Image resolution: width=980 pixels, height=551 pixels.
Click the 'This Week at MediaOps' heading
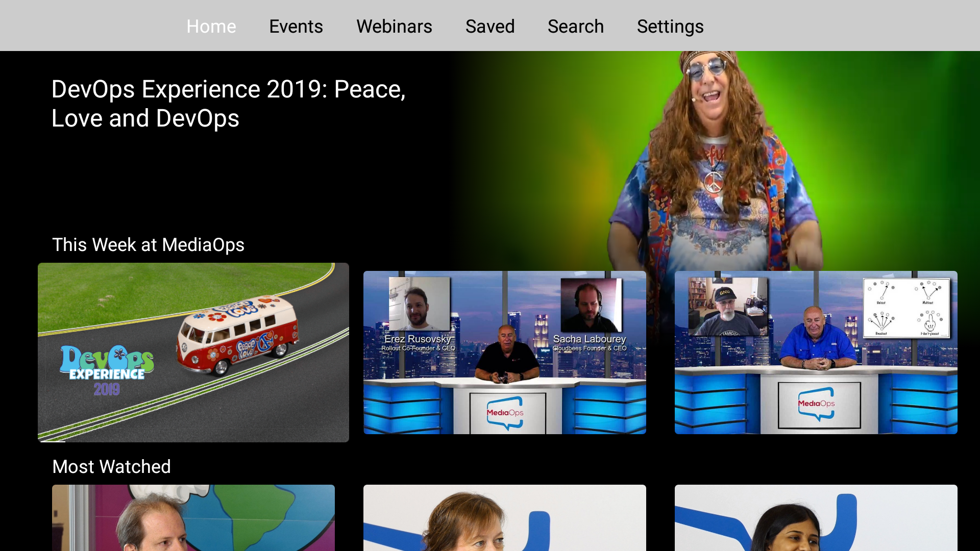149,245
